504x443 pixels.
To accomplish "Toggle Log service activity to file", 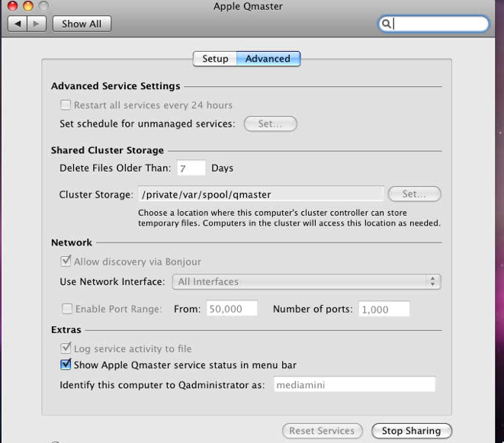I will click(x=66, y=348).
